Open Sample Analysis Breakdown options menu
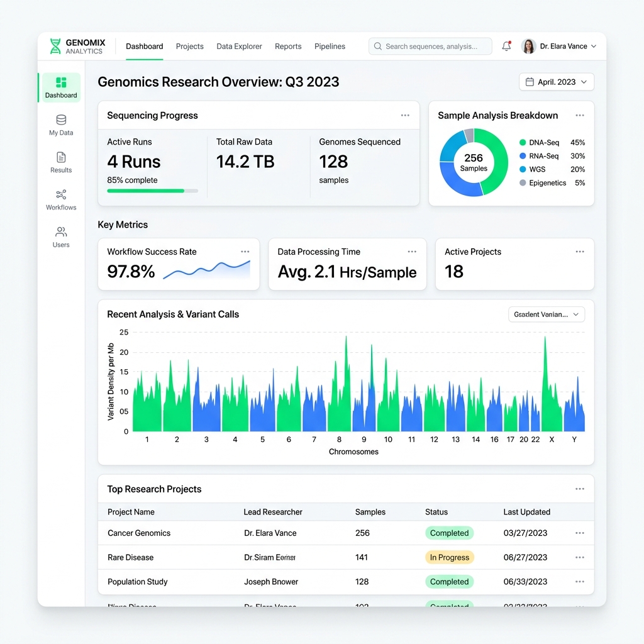Viewport: 644px width, 644px height. point(580,116)
